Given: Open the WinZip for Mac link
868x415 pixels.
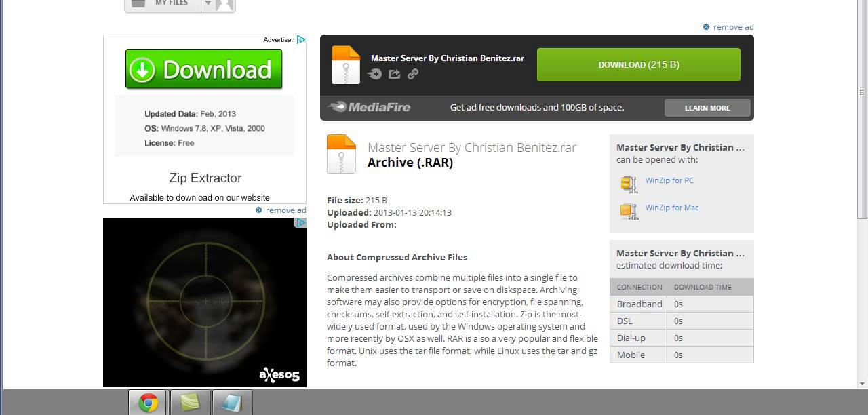Looking at the screenshot, I should [672, 207].
